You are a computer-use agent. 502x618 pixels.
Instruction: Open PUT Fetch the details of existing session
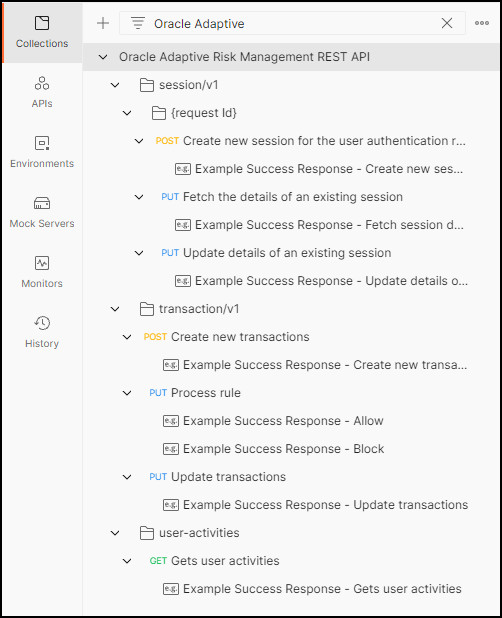282,197
